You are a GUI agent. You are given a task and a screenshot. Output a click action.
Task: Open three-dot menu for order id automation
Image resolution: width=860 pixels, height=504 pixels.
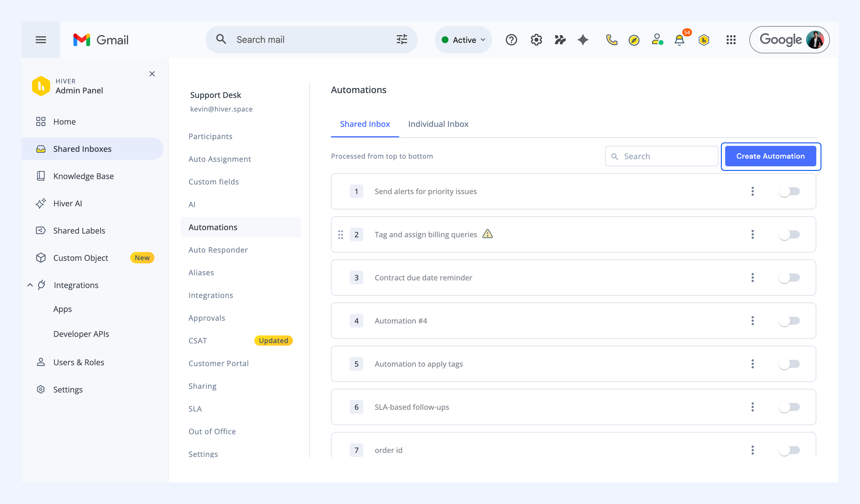click(752, 450)
